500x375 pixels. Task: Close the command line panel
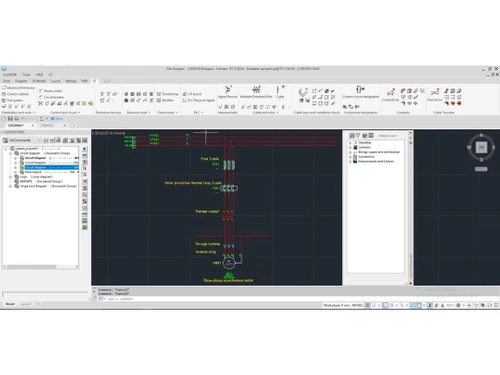[94, 291]
